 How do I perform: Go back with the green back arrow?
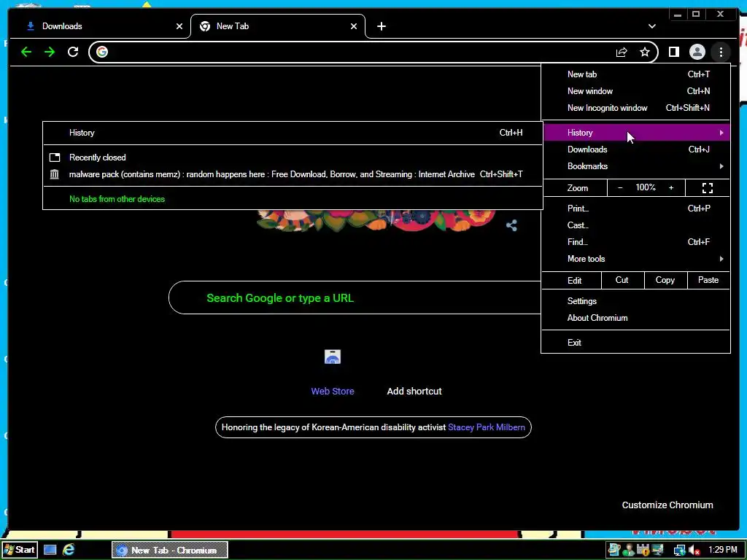tap(26, 52)
